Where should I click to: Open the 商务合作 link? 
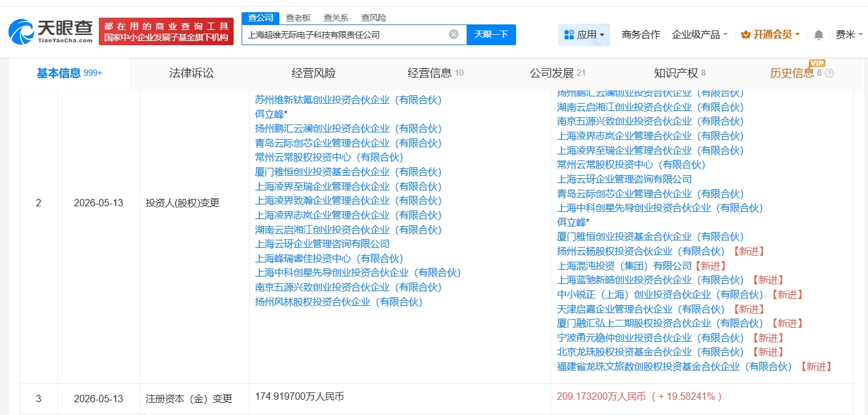(640, 35)
